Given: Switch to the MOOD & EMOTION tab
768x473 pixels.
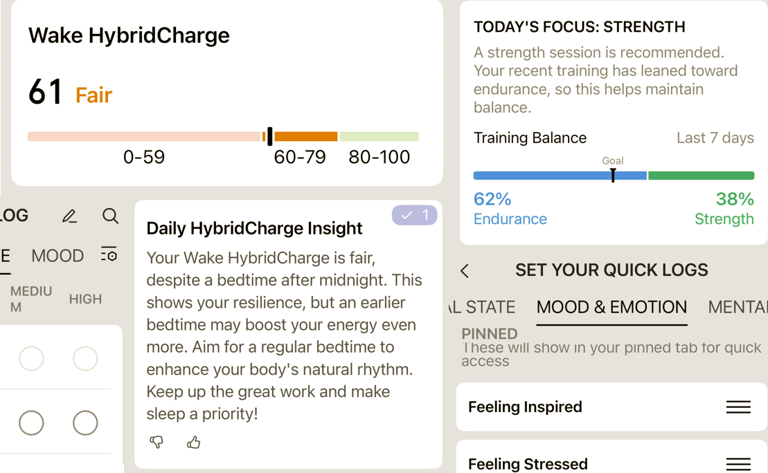Looking at the screenshot, I should tap(611, 307).
